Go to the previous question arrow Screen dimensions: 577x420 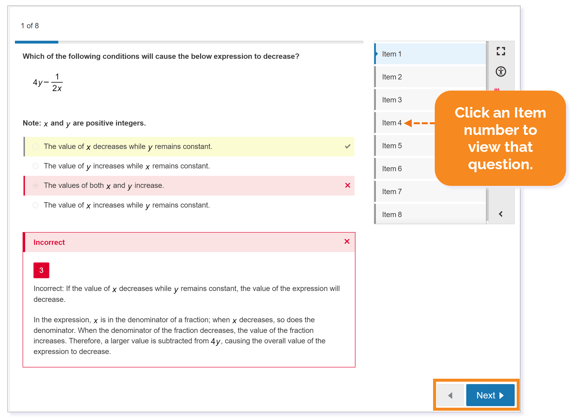(450, 395)
